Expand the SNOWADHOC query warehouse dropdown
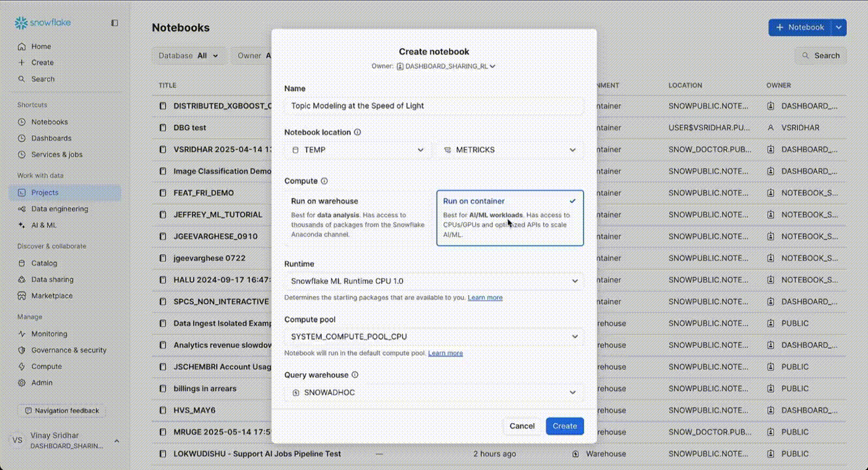868x470 pixels. click(433, 392)
